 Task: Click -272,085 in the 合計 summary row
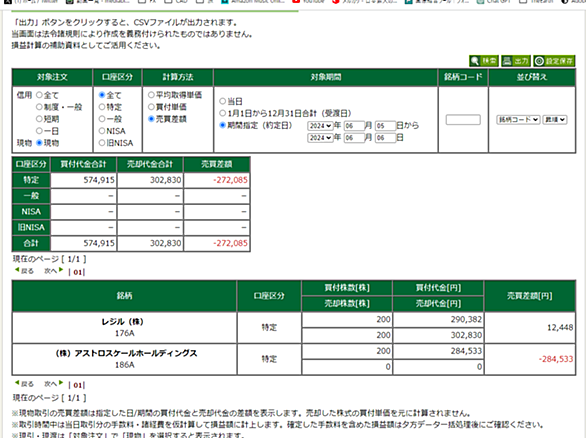230,243
